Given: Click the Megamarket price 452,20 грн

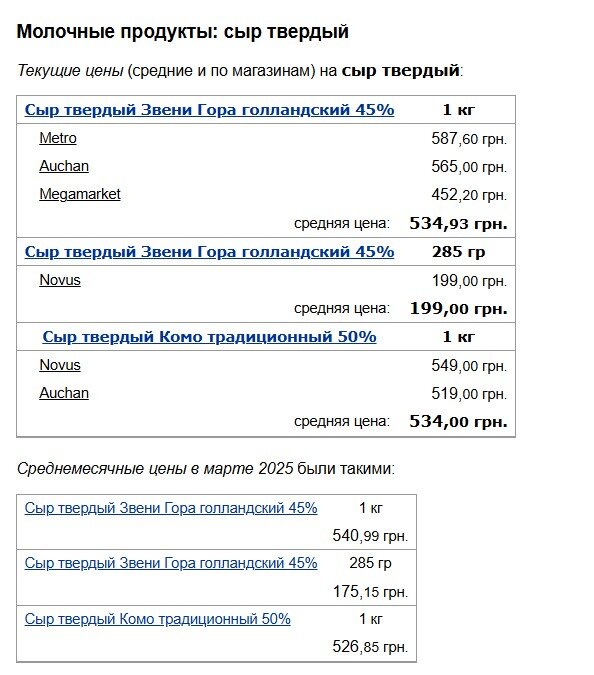Looking at the screenshot, I should pos(469,195).
